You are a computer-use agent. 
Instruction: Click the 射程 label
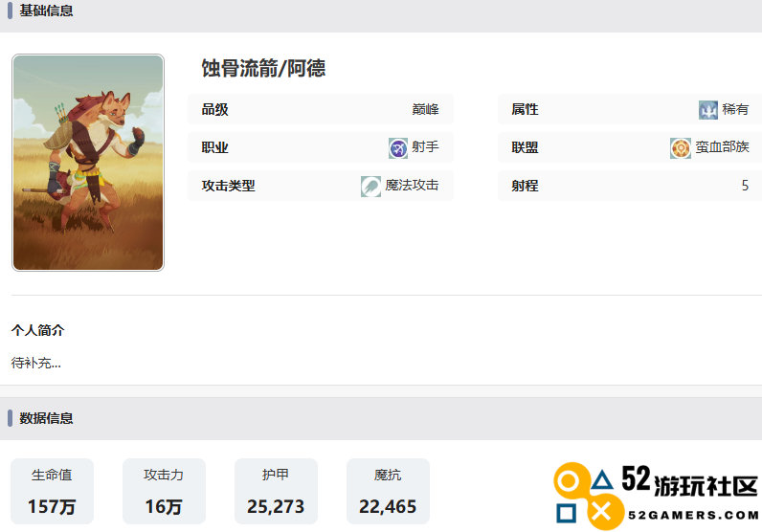[525, 185]
